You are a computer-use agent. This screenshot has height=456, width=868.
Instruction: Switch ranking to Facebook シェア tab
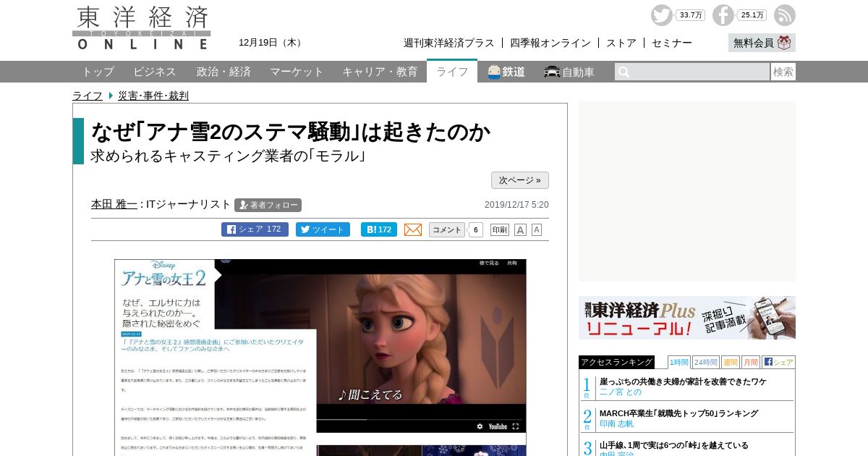[778, 362]
